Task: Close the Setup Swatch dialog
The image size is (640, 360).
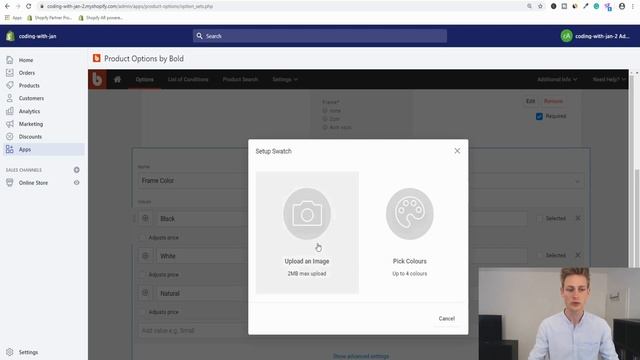Action: tap(457, 151)
